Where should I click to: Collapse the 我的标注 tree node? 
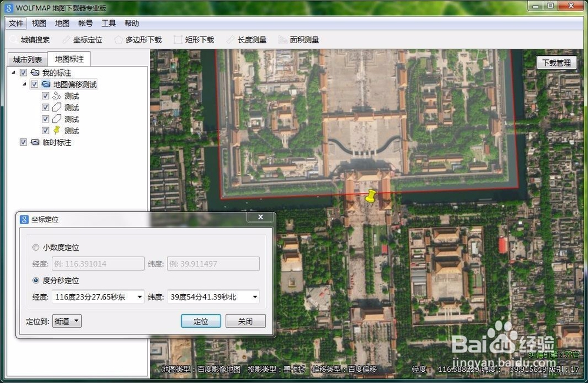[14, 72]
